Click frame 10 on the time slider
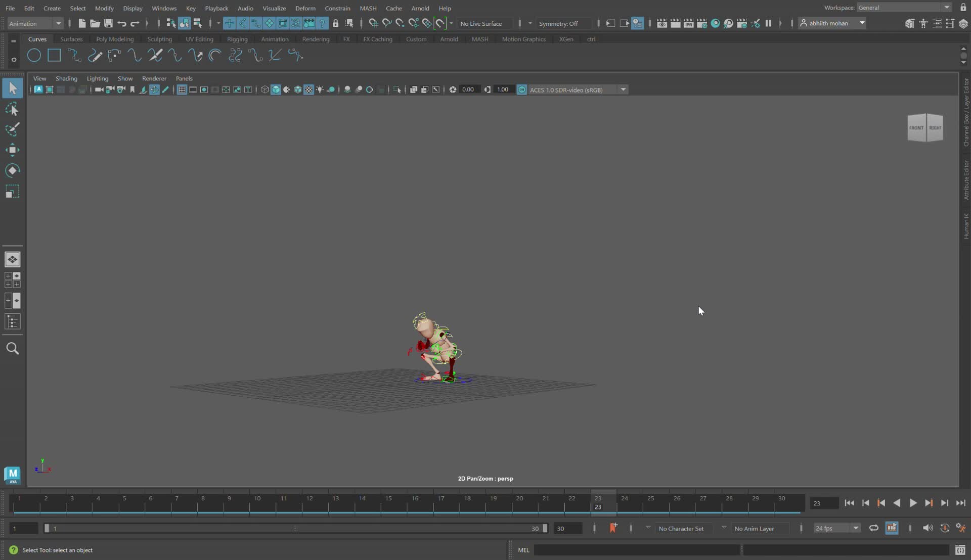The height and width of the screenshot is (560, 971). pyautogui.click(x=258, y=503)
